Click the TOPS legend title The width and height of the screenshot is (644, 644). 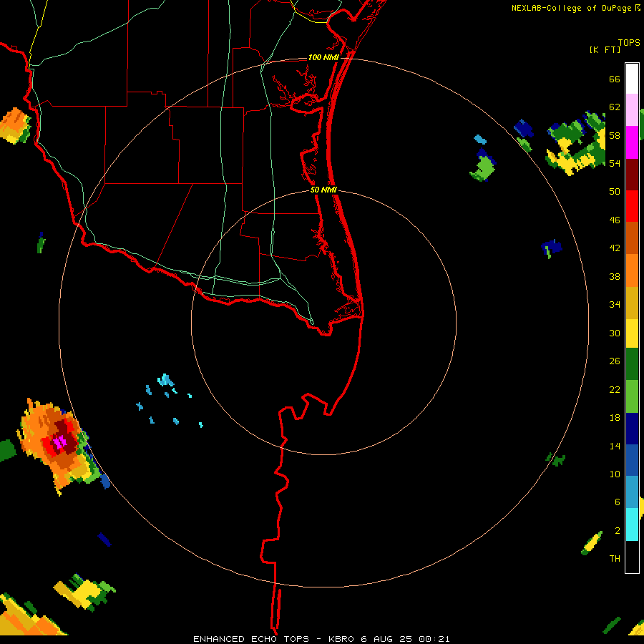point(629,42)
